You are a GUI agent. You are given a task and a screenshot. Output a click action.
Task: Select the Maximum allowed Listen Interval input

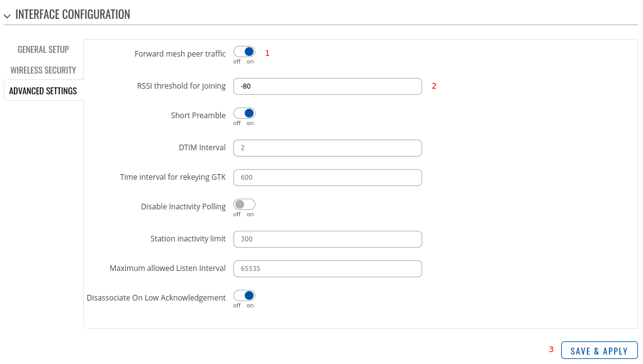click(x=328, y=268)
